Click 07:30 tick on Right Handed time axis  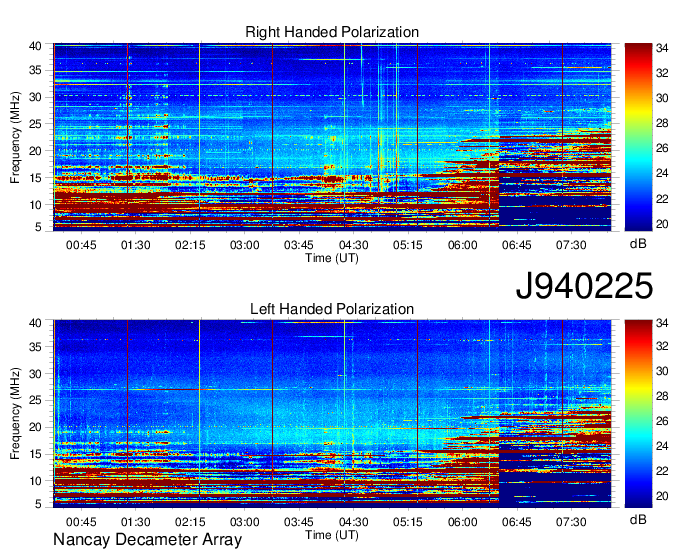click(x=571, y=245)
